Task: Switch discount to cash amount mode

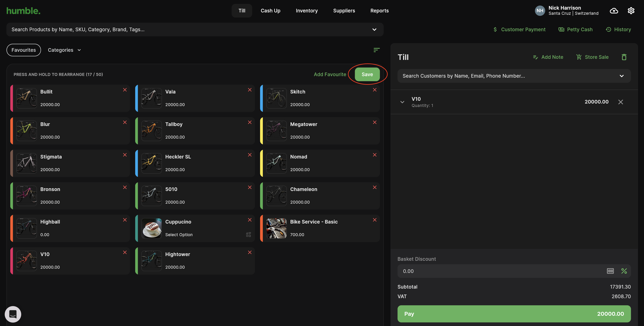Action: [610, 271]
